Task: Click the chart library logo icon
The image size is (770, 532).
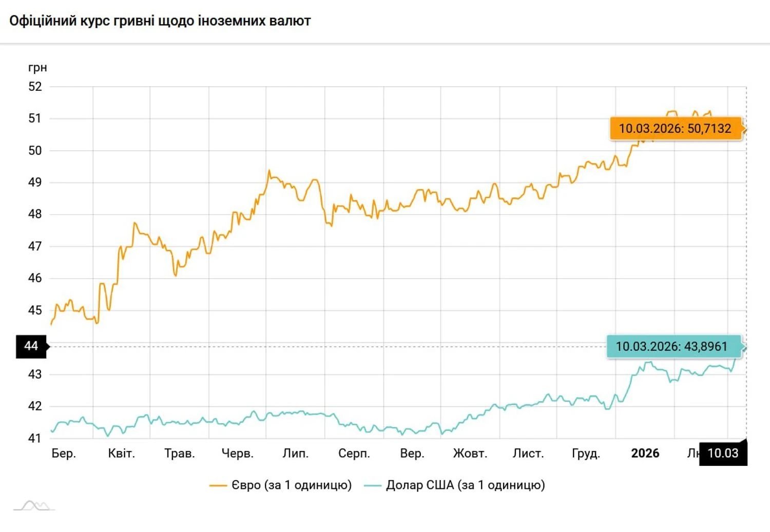Action: point(34,506)
